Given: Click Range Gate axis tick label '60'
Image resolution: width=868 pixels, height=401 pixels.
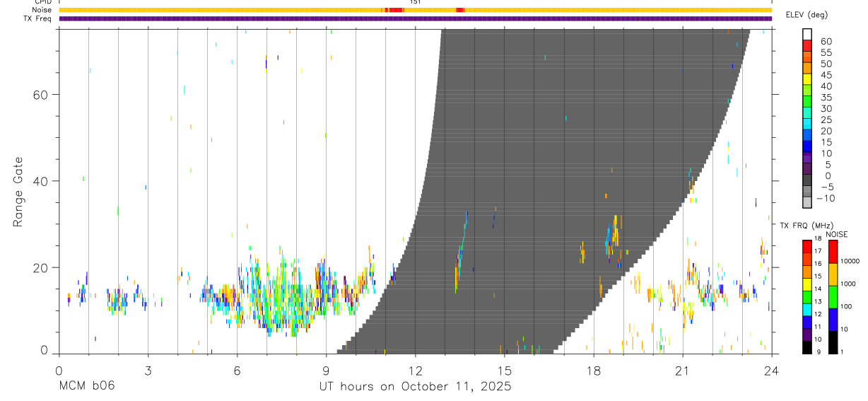Looking at the screenshot, I should (x=42, y=94).
